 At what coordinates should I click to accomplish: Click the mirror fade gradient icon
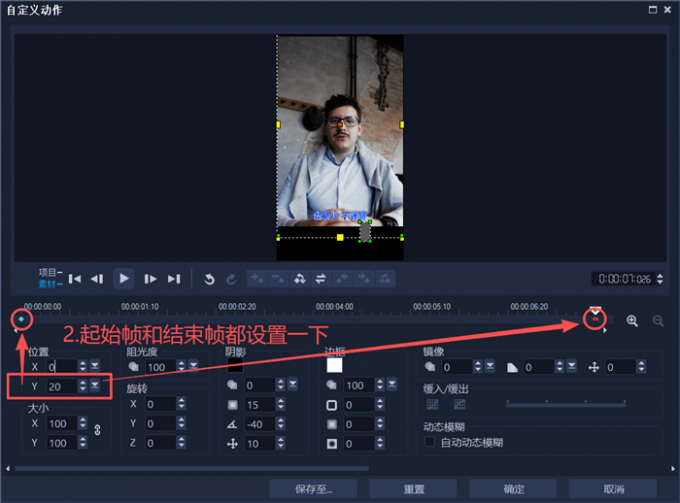[x=513, y=368]
